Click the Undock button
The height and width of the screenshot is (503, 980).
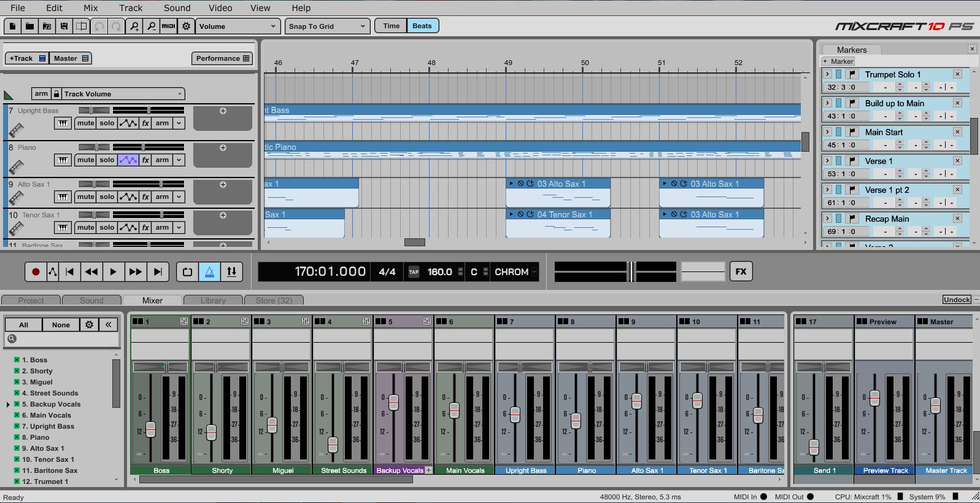pyautogui.click(x=957, y=300)
